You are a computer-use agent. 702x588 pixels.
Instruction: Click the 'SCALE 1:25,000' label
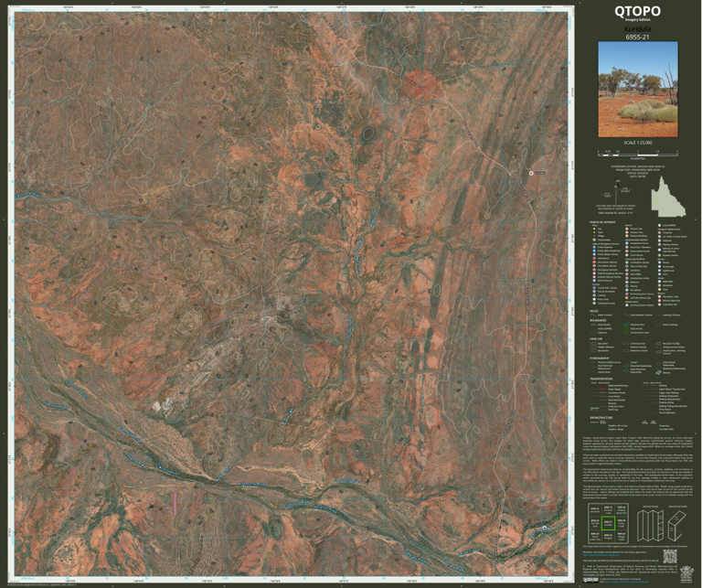click(638, 143)
